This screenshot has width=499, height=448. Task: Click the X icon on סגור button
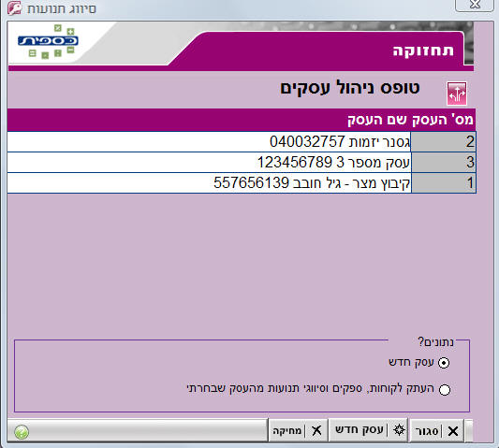pos(453,431)
